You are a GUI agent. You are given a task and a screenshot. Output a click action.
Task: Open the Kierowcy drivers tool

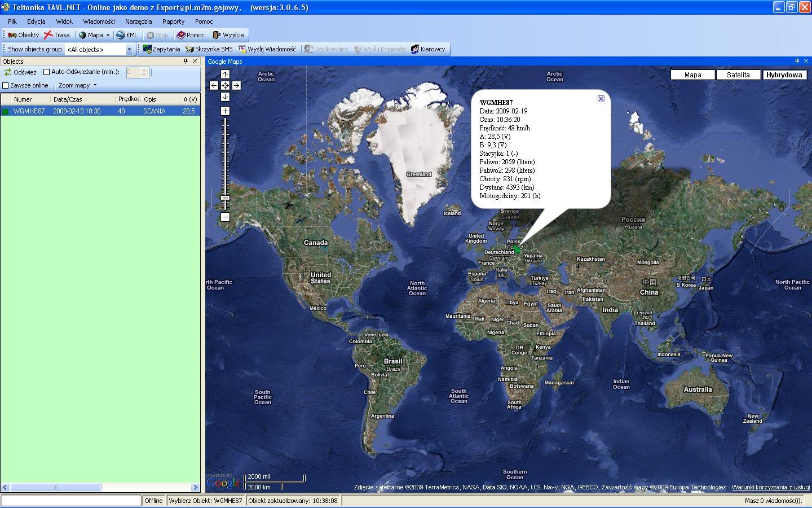[x=428, y=49]
